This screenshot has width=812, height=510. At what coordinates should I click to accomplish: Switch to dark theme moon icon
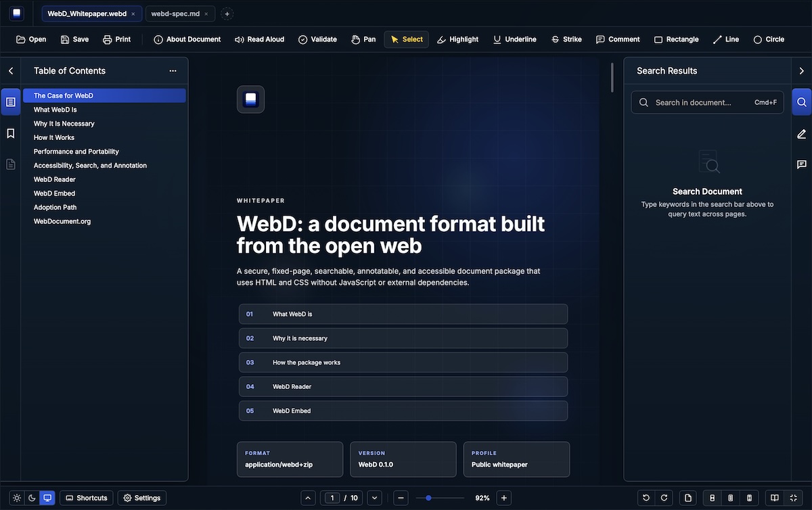click(x=32, y=498)
